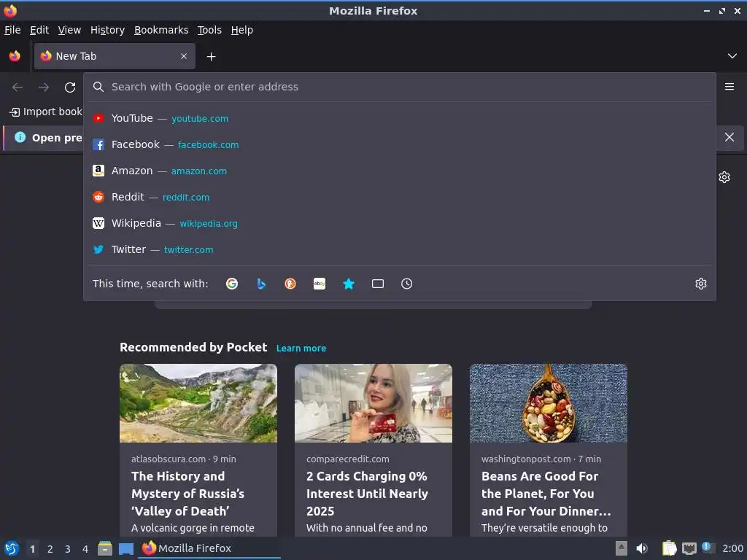The image size is (747, 560).
Task: Open 'Beans Are Good For the Planet' headline
Action: pyautogui.click(x=546, y=494)
